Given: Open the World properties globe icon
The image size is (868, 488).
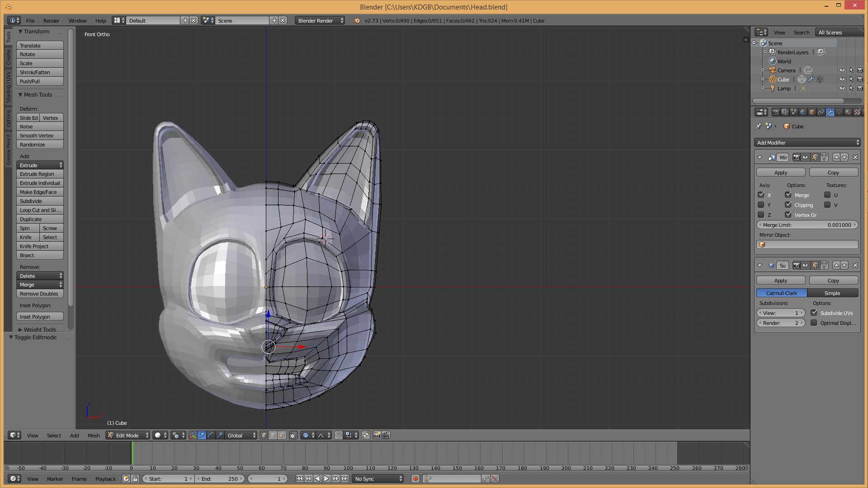Looking at the screenshot, I should pyautogui.click(x=803, y=112).
